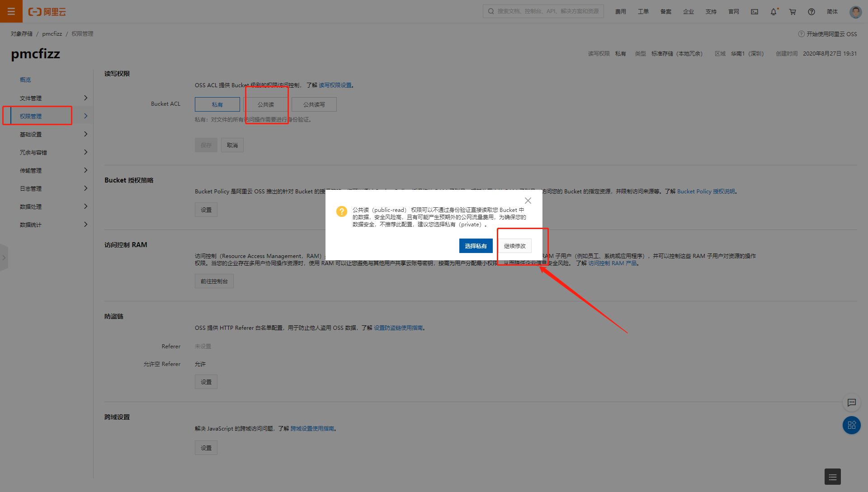
Task: Open 开始使用阿里云 OSS link
Action: point(828,34)
